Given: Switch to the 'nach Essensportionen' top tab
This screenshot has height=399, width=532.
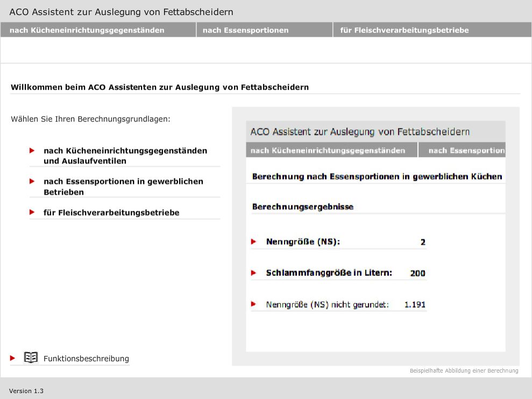Looking at the screenshot, I should [x=264, y=30].
